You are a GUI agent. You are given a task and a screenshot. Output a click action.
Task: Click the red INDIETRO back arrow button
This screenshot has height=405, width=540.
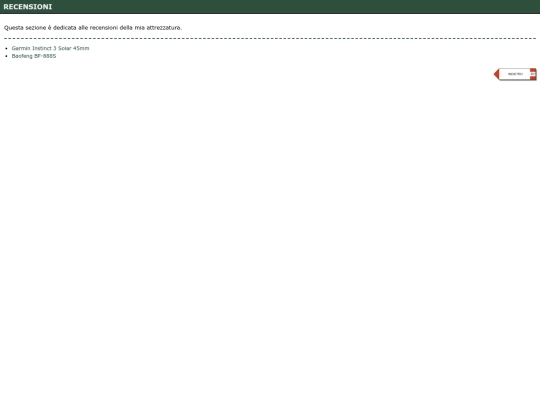click(515, 74)
